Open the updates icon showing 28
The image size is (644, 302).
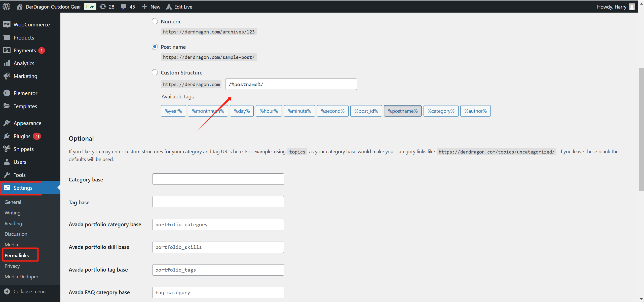click(103, 7)
